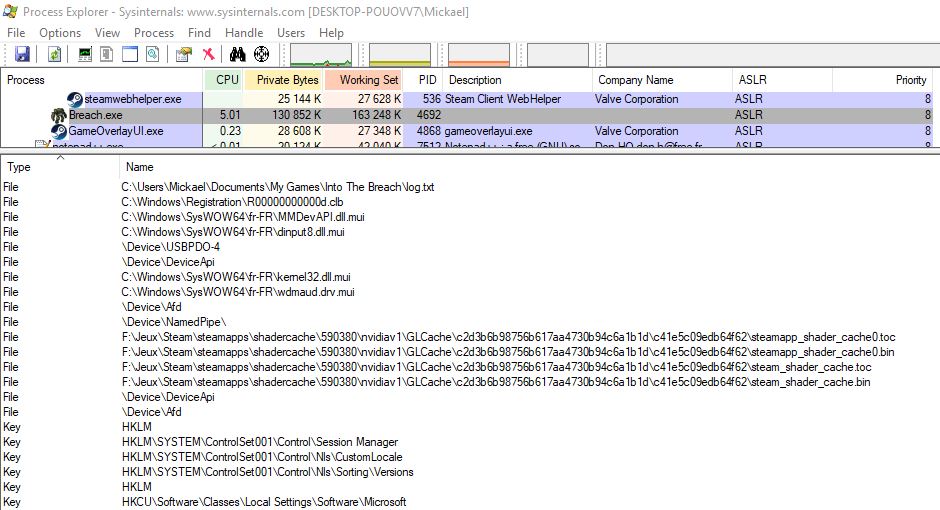Click the view DLLs/handles magnifier icon
This screenshot has height=510, width=940.
tap(152, 55)
